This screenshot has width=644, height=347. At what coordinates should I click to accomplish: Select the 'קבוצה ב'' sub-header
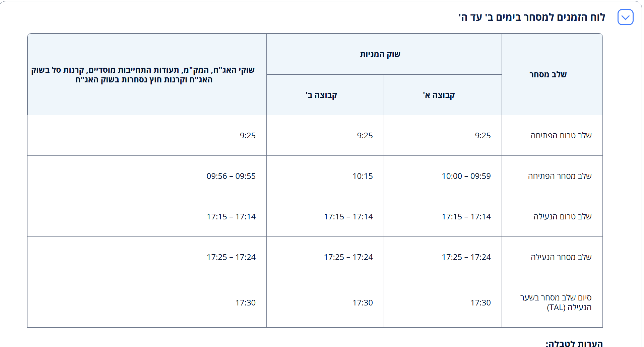[321, 95]
